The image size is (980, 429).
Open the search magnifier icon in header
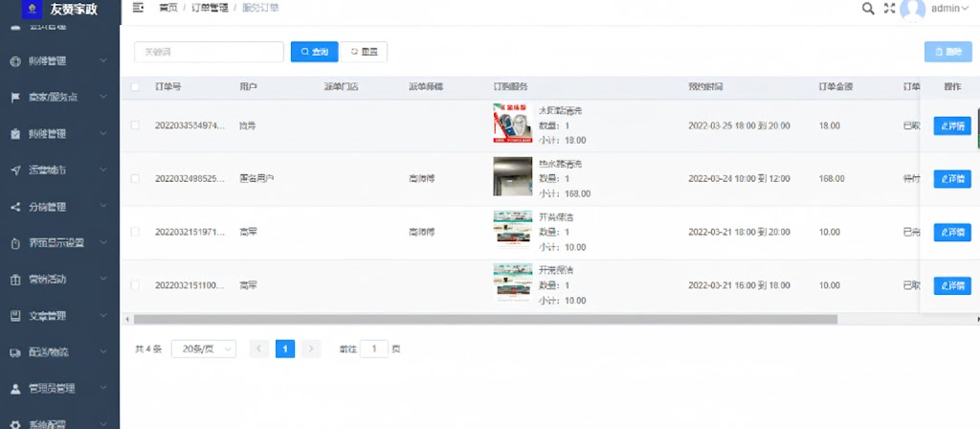click(x=868, y=9)
